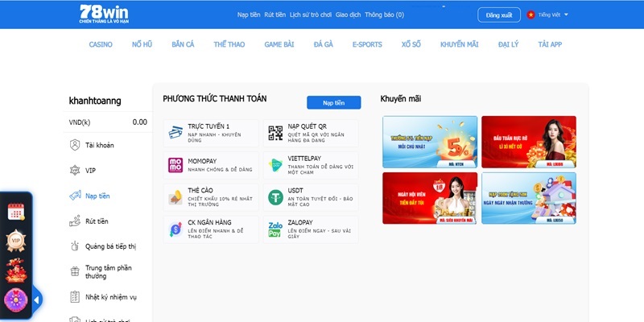The width and height of the screenshot is (644, 322).
Task: Open Rút tiền in the top header
Action: (275, 14)
